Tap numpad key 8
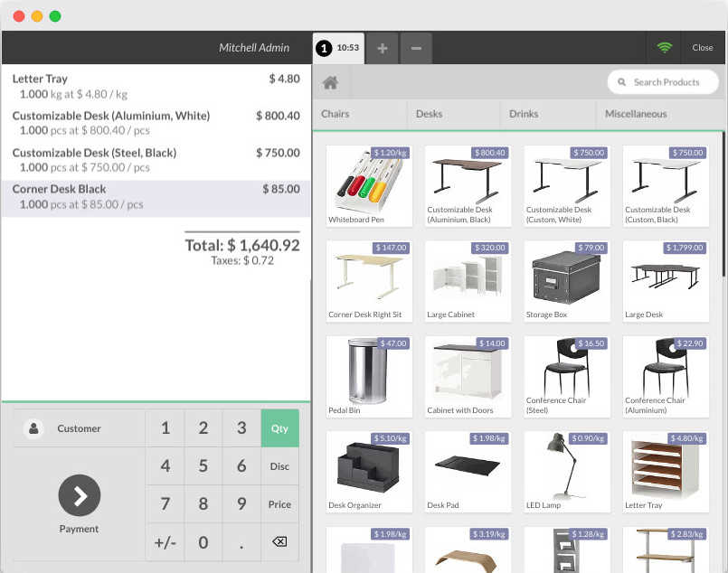 pos(203,504)
